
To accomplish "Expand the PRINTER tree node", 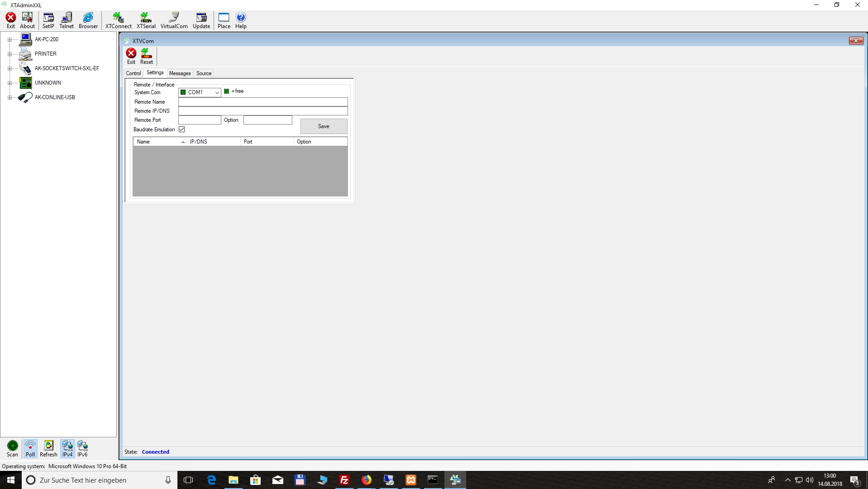I will tap(10, 54).
